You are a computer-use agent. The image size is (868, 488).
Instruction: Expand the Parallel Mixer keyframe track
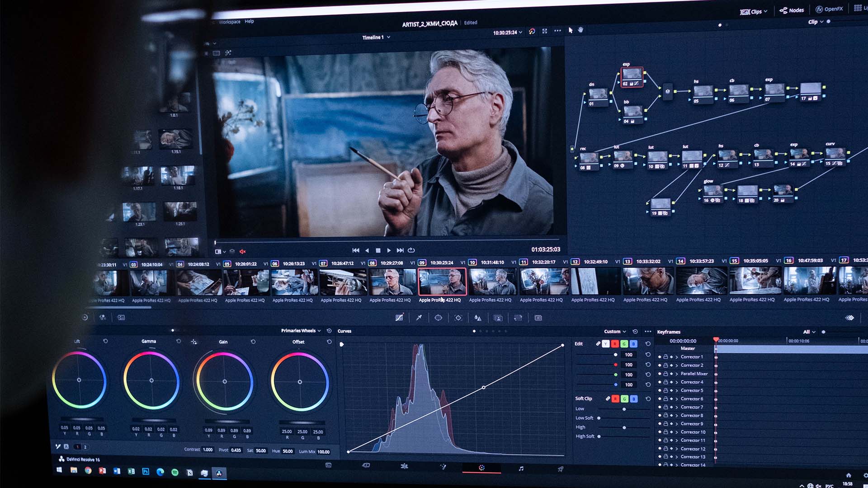pyautogui.click(x=677, y=374)
